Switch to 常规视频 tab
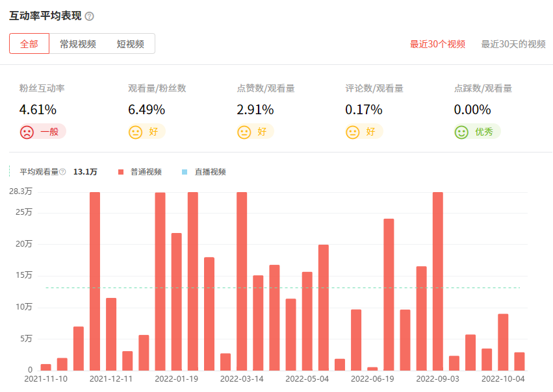 point(78,44)
